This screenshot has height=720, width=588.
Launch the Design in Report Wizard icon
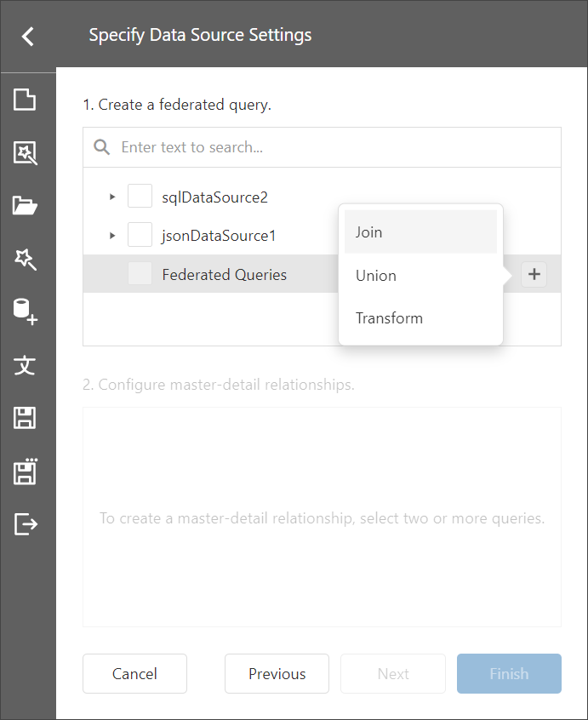(26, 260)
